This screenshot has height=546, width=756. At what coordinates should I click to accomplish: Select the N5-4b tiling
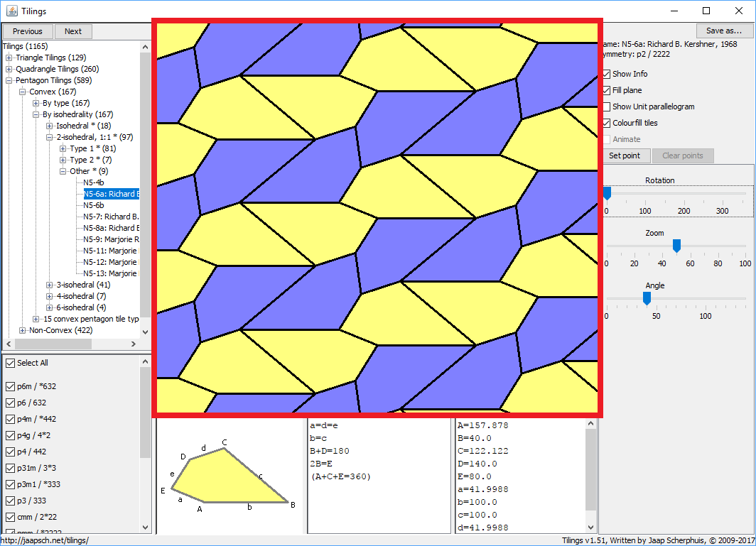click(94, 182)
